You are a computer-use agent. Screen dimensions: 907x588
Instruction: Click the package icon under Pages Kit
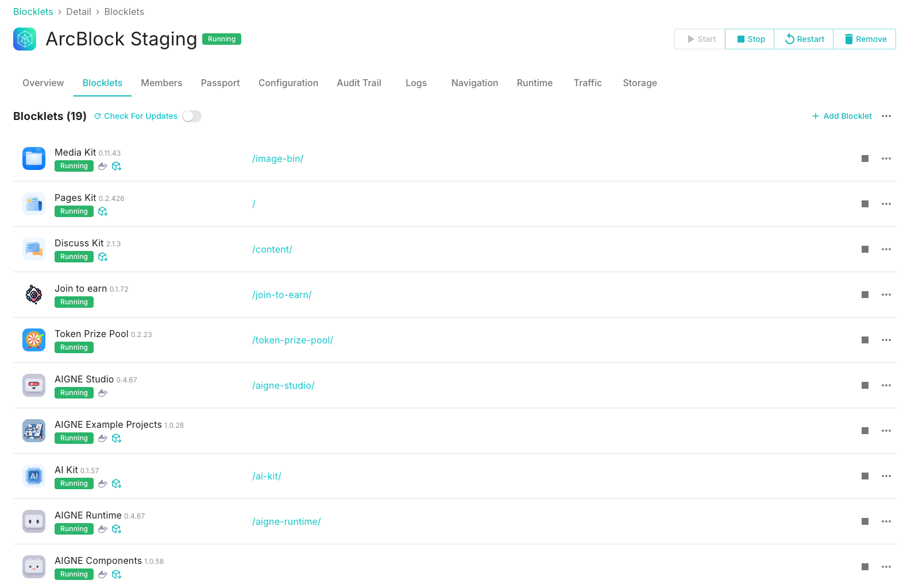point(103,211)
